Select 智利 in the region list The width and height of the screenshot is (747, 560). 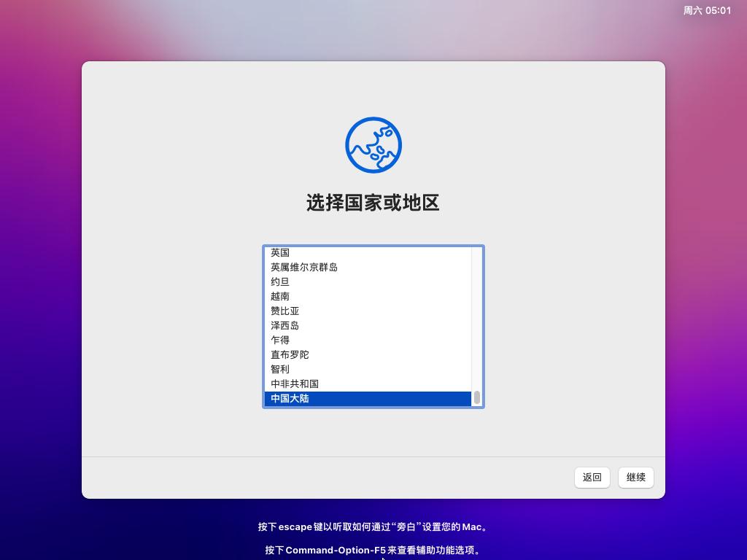click(280, 370)
